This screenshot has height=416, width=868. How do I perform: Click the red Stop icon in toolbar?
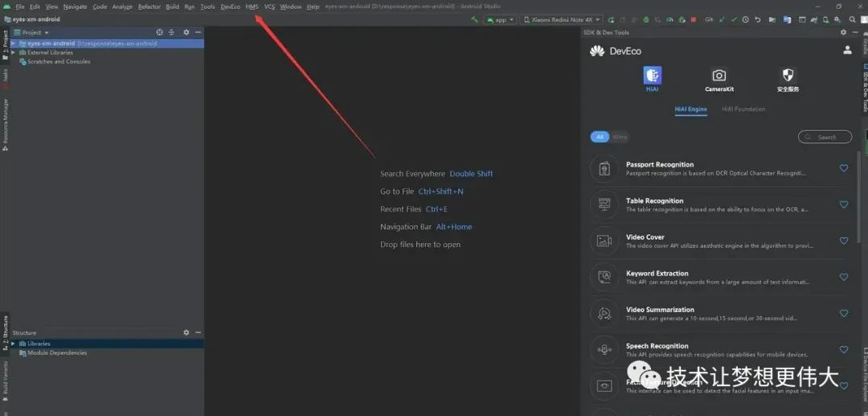click(x=693, y=19)
